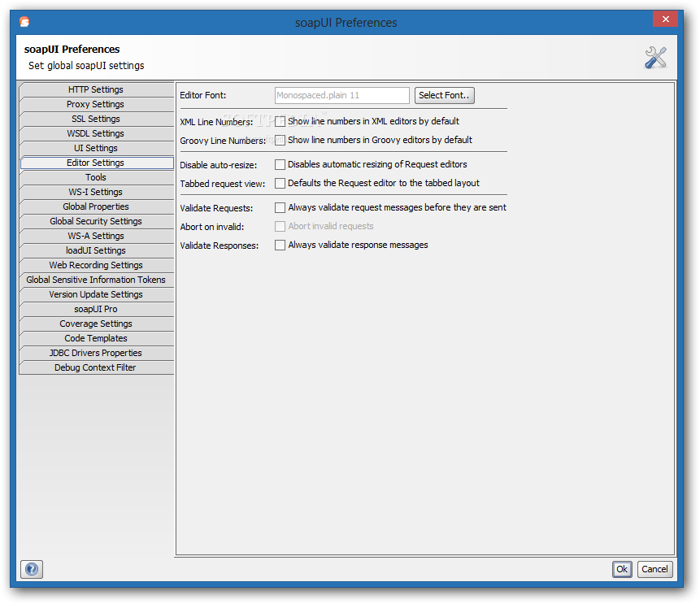Open the help icon at bottom left
The image size is (700, 604).
click(x=32, y=569)
